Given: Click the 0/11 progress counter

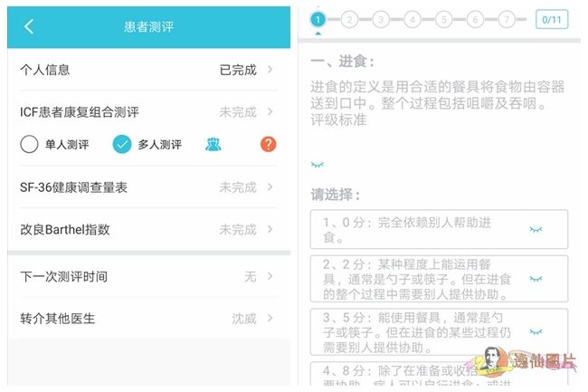Looking at the screenshot, I should pyautogui.click(x=551, y=19).
